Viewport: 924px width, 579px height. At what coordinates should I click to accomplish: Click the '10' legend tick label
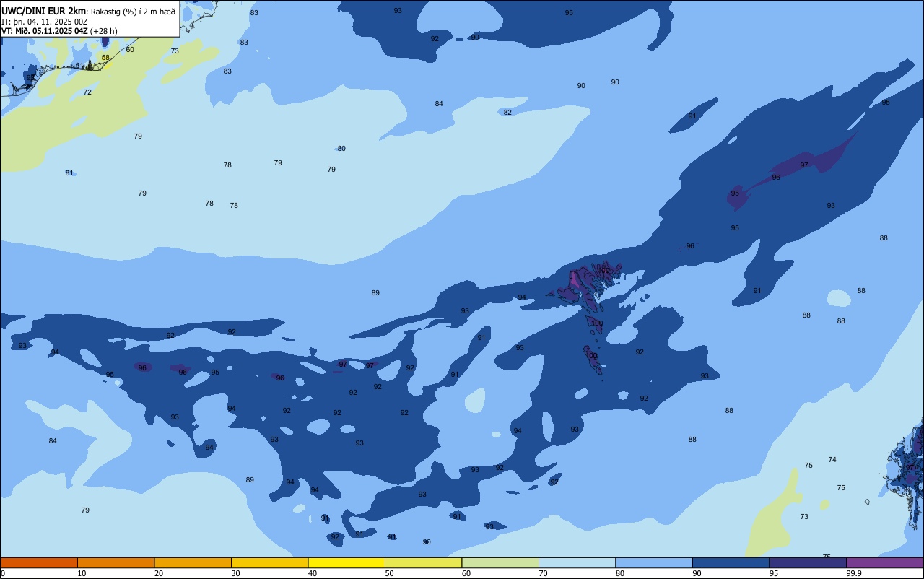(x=82, y=573)
